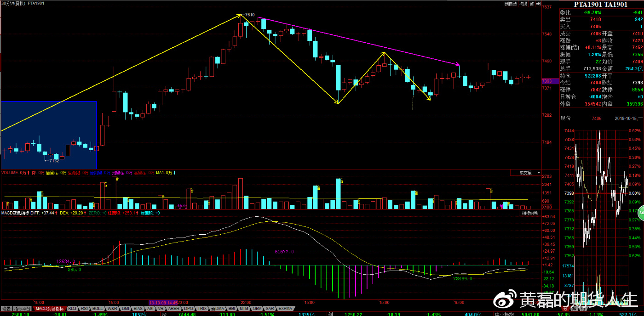This screenshot has width=644, height=316.
Task: Click the 振幅 1.29% value
Action: tap(596, 54)
